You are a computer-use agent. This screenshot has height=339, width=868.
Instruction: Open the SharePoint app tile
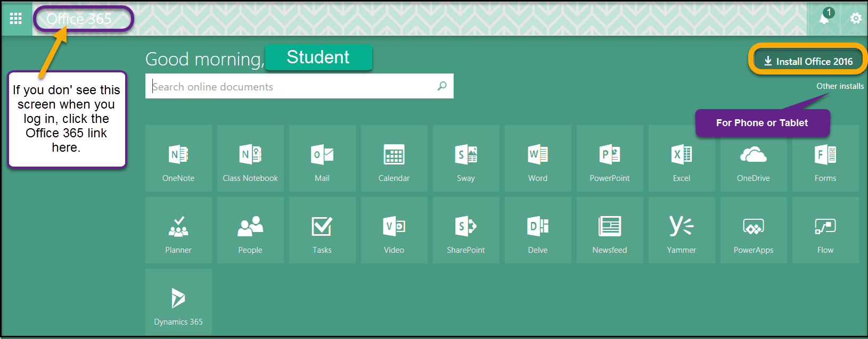tap(466, 230)
